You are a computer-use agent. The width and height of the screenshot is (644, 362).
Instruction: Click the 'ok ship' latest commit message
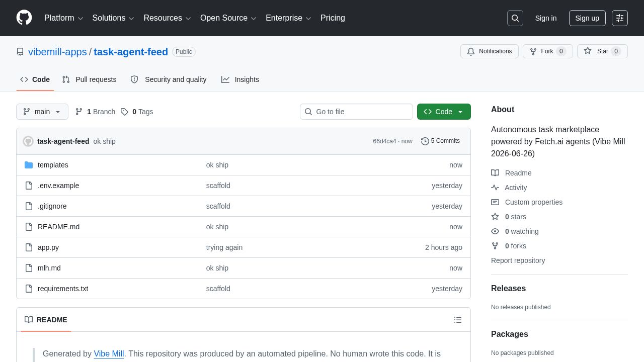(x=105, y=141)
